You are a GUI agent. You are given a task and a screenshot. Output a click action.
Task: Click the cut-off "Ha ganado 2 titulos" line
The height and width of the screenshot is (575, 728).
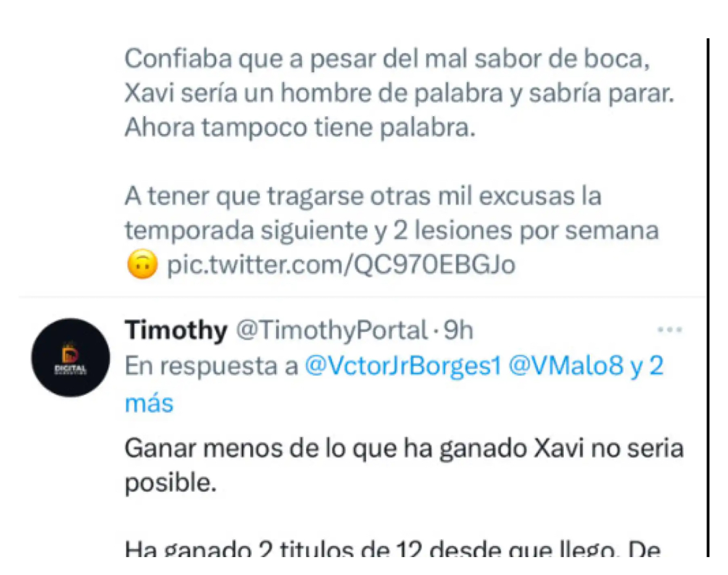click(x=393, y=549)
